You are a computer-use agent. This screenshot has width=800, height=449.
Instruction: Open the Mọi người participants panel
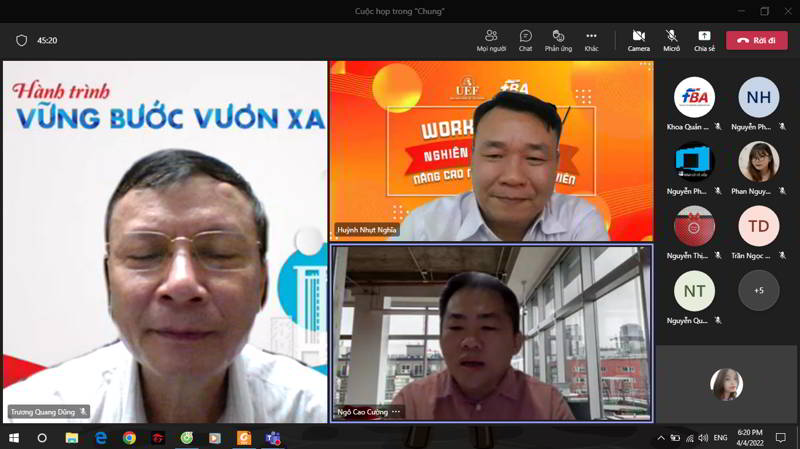[491, 40]
